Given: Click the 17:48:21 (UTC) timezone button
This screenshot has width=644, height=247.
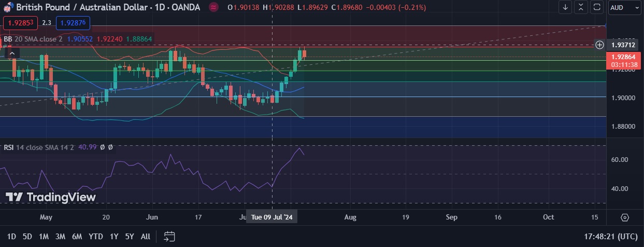Looking at the screenshot, I should tap(611, 237).
